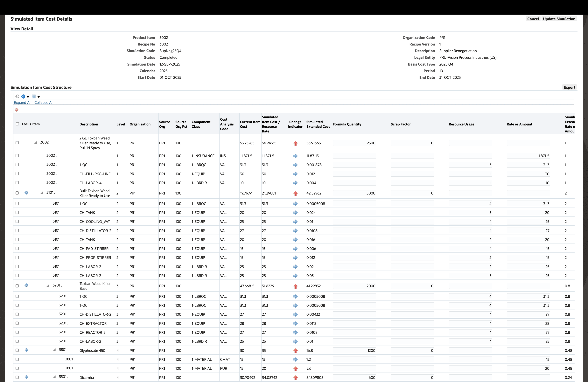The width and height of the screenshot is (588, 382).
Task: Click the Update Simulation button
Action: (x=559, y=19)
